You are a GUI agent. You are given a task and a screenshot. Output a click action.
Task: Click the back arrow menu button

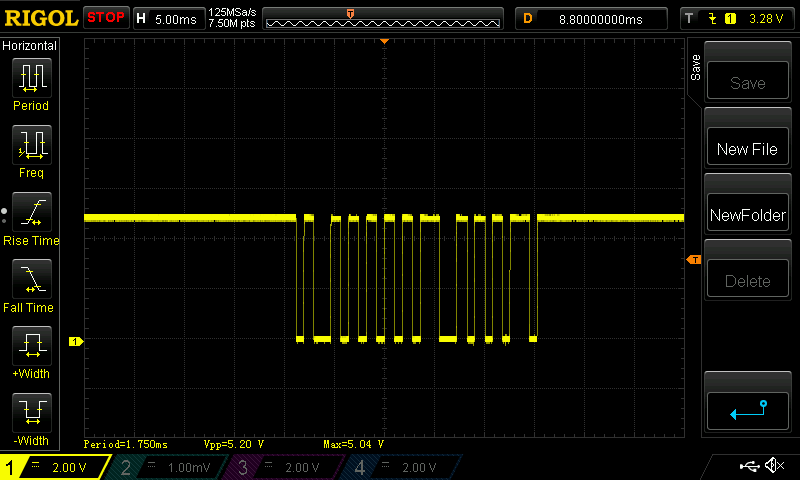[747, 411]
